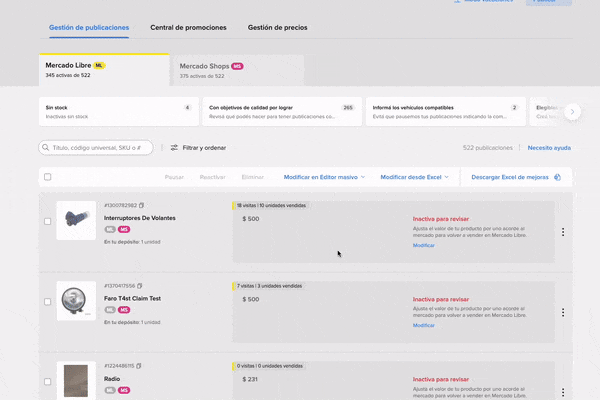Click the search magnifier icon

(46, 147)
